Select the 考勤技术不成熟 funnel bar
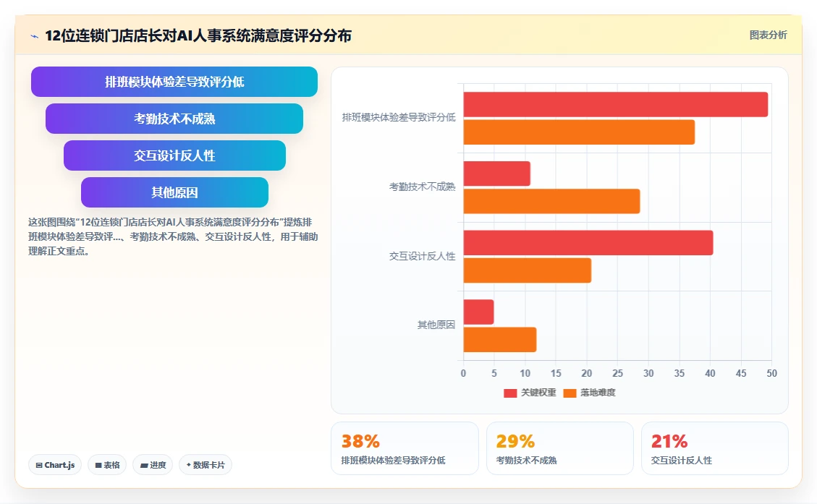 [174, 119]
